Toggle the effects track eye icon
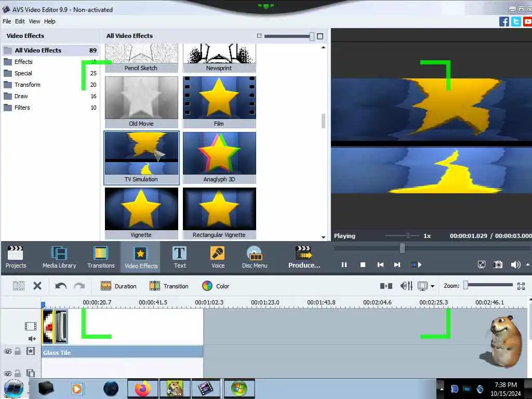 pos(8,352)
